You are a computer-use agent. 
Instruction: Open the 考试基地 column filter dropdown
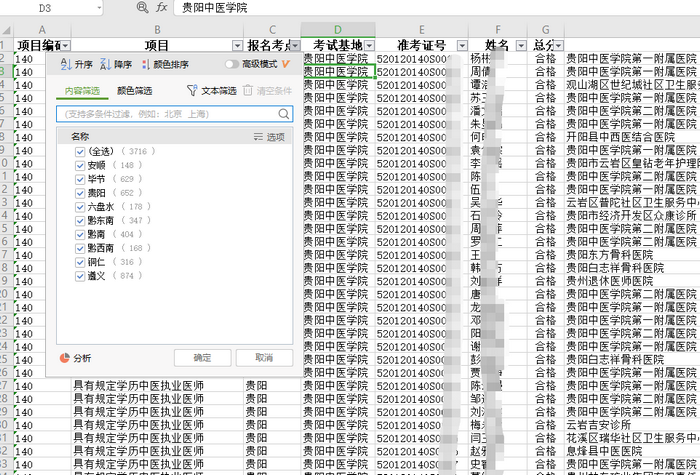coord(369,46)
